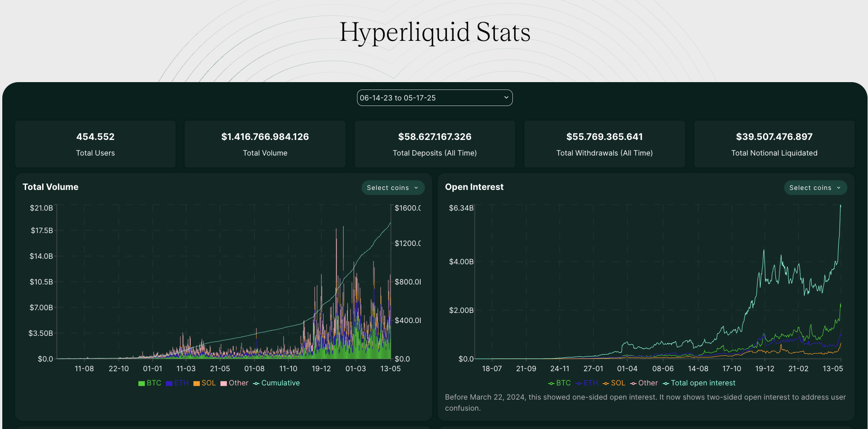
Task: Click the 21-09 date axis label
Action: point(526,369)
